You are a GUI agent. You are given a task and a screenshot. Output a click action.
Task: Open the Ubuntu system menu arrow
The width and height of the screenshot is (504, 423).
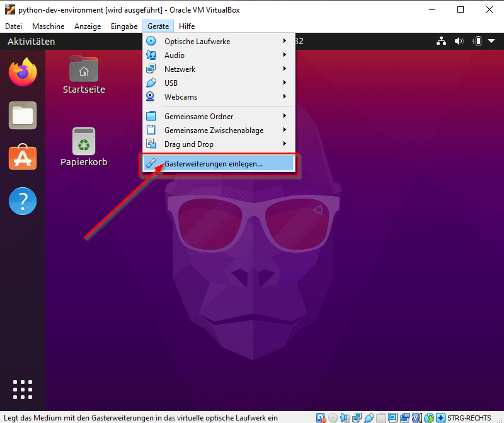point(491,42)
